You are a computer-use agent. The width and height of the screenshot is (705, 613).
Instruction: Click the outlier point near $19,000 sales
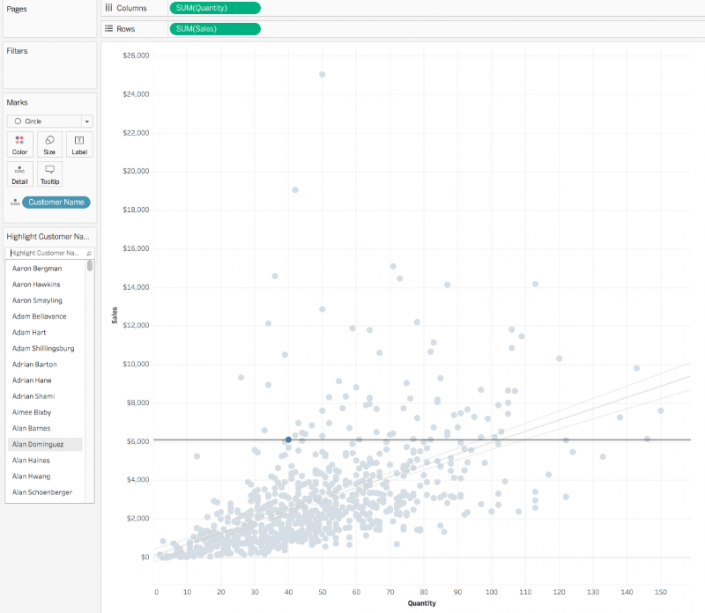295,190
